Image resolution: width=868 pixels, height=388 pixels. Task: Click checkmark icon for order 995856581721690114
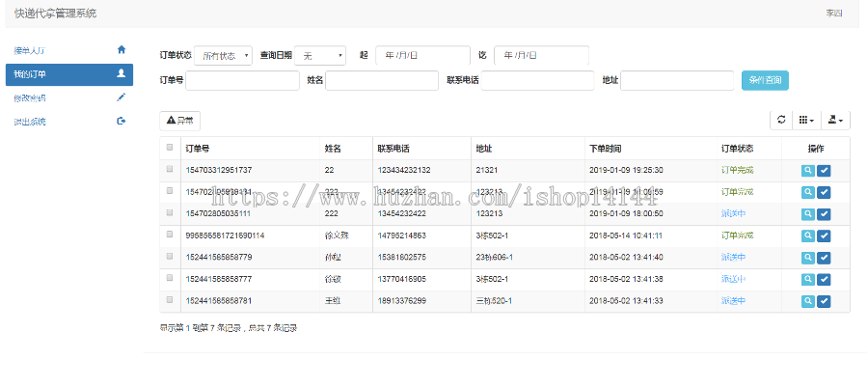(x=824, y=236)
